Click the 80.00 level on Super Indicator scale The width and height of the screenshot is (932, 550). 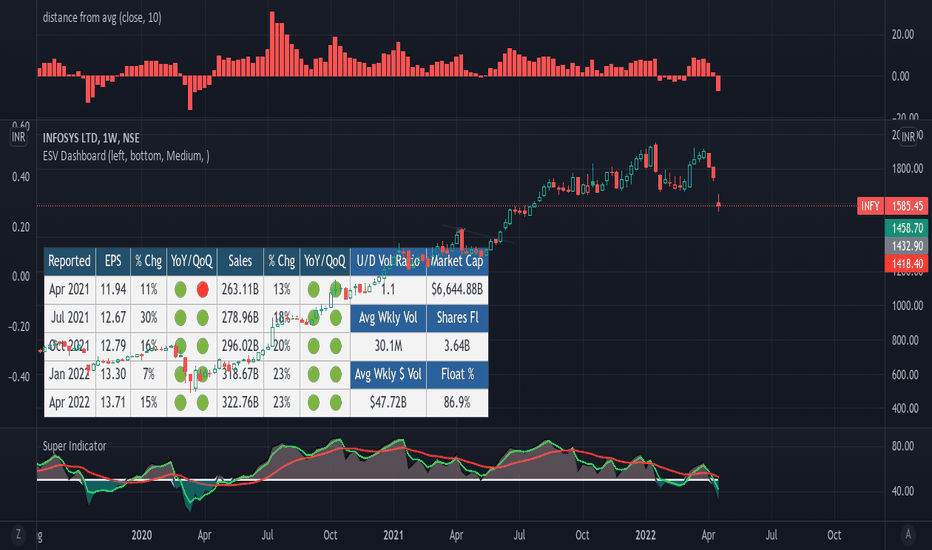click(x=903, y=446)
